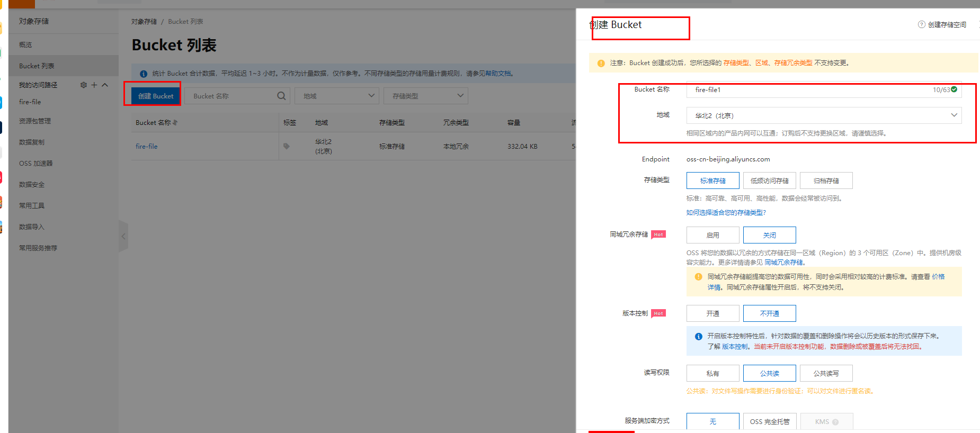
Task: Click the sort icon next to Bucket 名称 header
Action: click(x=175, y=122)
